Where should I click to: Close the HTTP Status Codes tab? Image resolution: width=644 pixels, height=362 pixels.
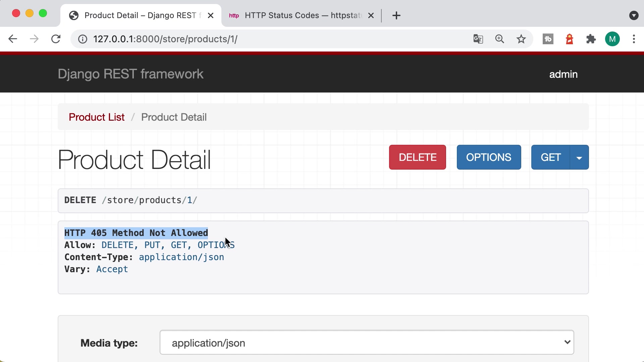[371, 15]
